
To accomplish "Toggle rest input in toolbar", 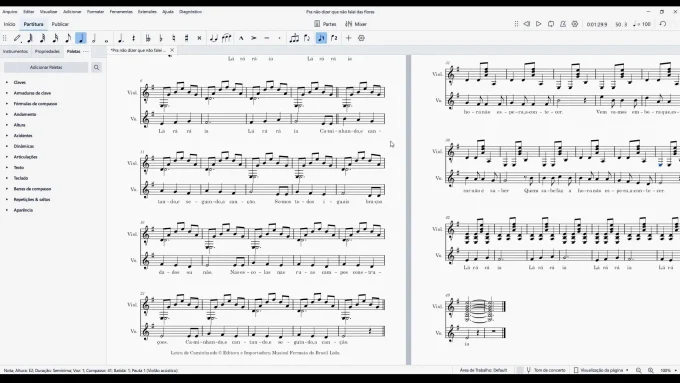I will coord(134,38).
